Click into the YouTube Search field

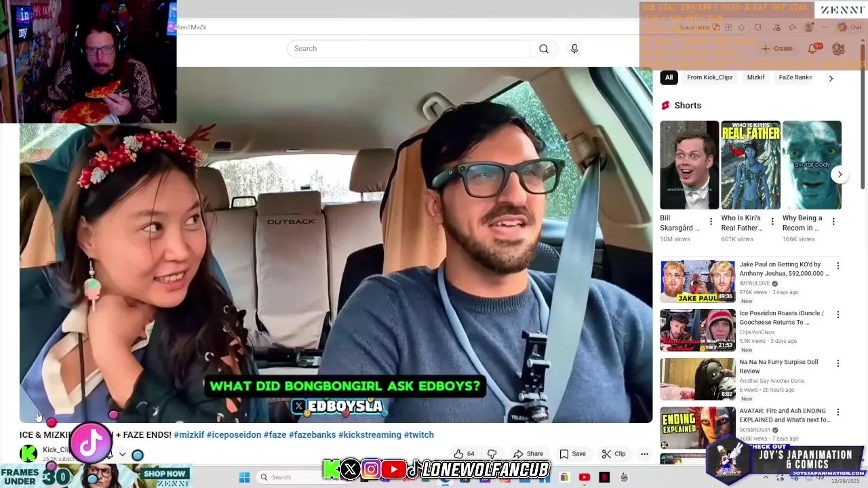409,49
